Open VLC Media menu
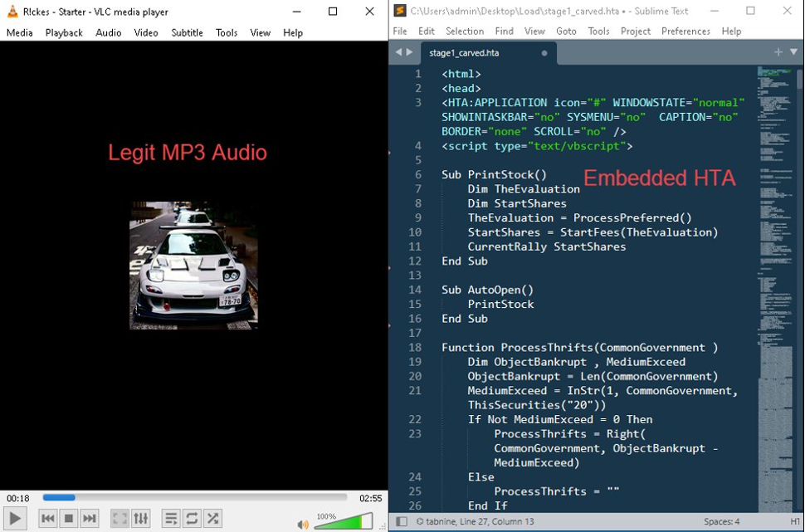805x532 pixels. coord(20,32)
